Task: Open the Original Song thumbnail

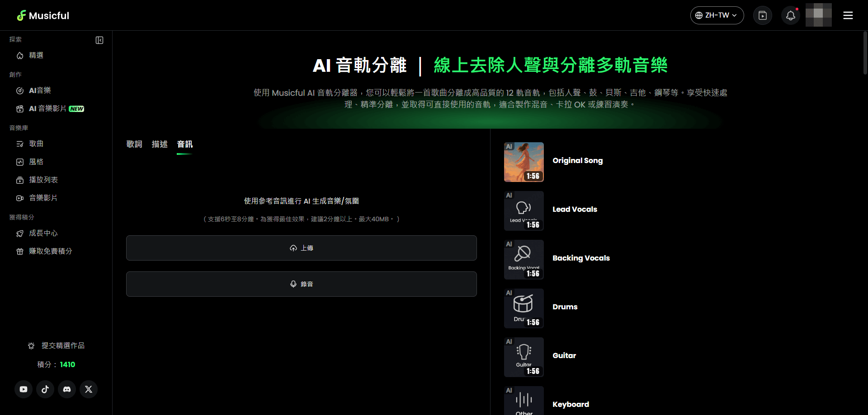Action: (524, 162)
